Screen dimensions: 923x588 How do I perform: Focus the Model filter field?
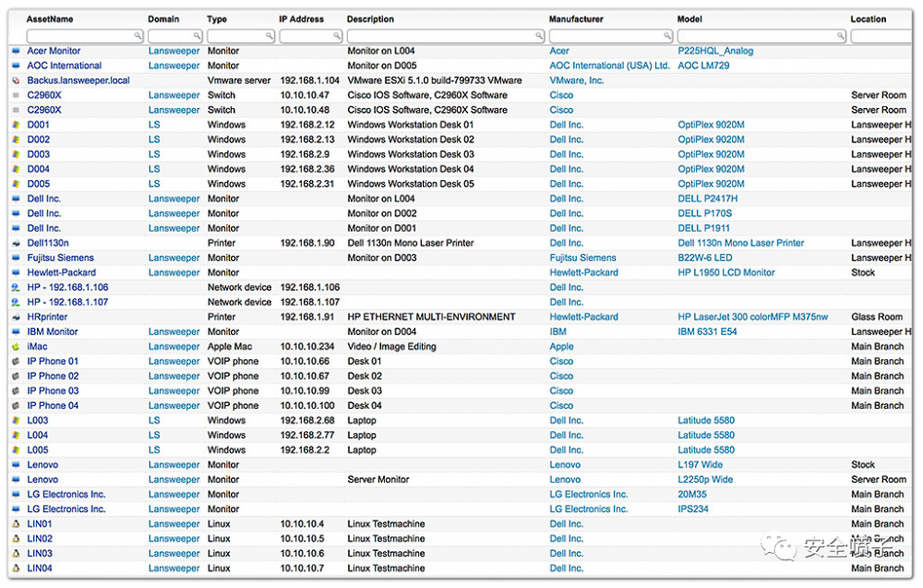coord(761,36)
